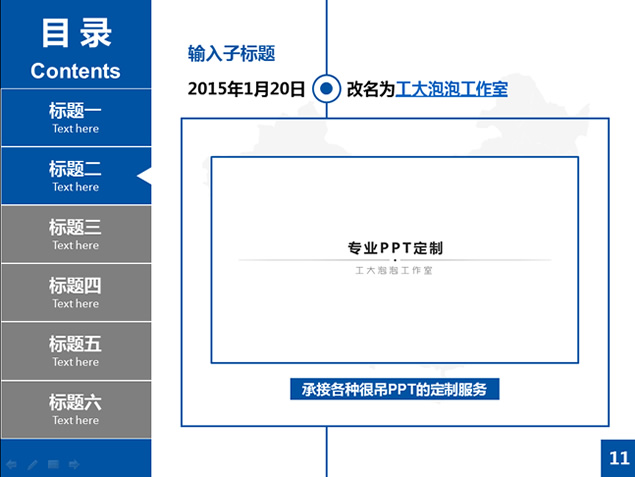Click the slide number 11 box
This screenshot has height=477, width=635.
click(x=618, y=458)
